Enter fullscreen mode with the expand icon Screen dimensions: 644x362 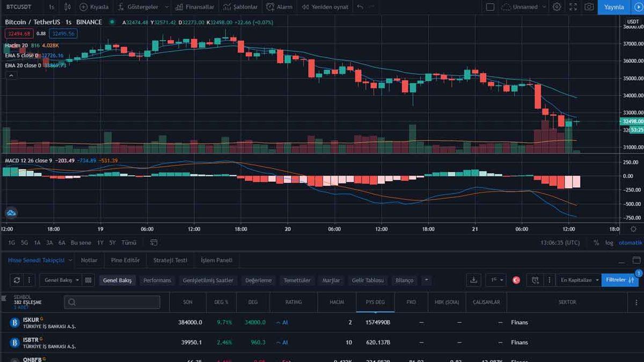click(x=572, y=7)
